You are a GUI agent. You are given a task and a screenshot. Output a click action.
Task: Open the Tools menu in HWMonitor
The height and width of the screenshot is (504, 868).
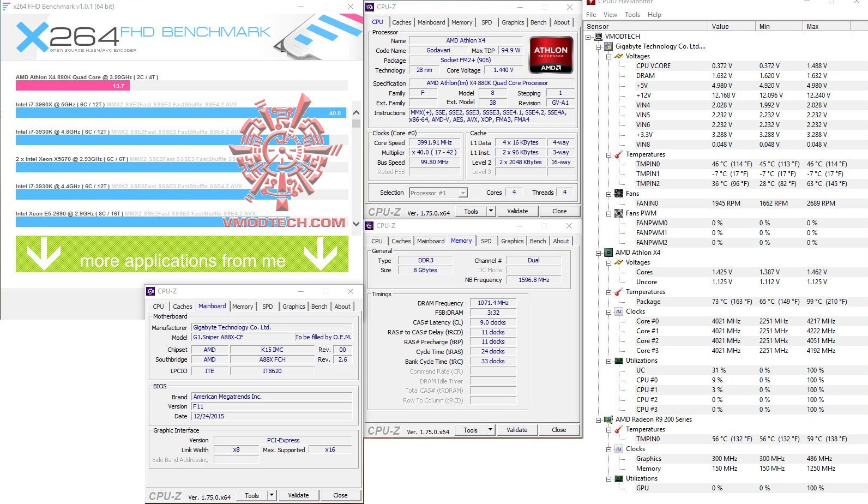[632, 15]
